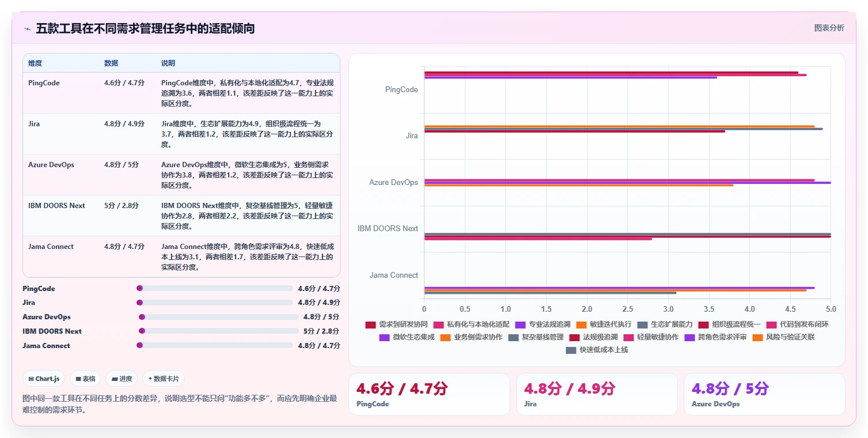Toggle the 业务侧需求协作 legend item
The image size is (868, 438).
tap(471, 337)
